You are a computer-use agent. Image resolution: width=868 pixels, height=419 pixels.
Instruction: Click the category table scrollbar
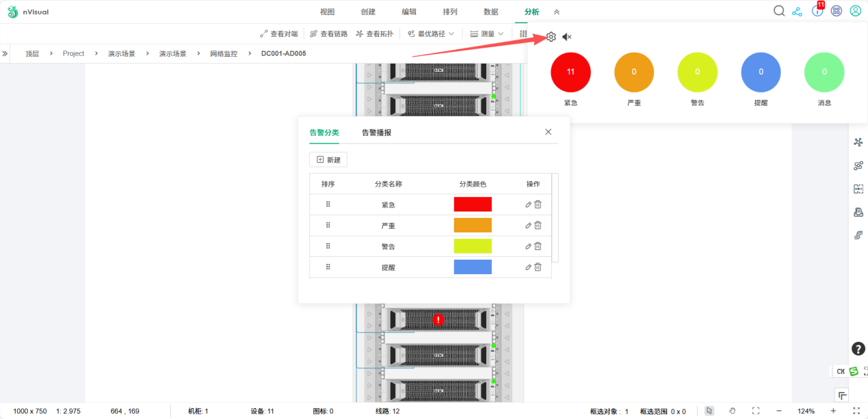(x=555, y=217)
